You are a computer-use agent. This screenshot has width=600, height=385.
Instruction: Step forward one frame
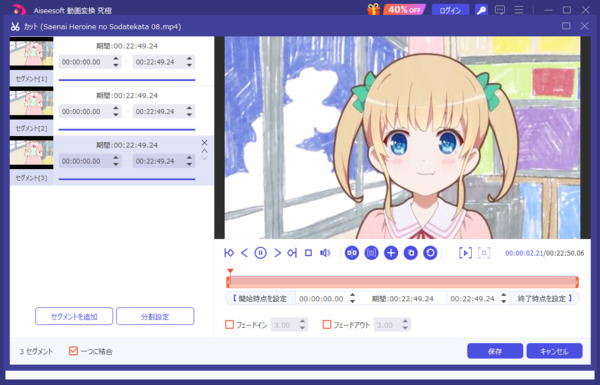[277, 253]
